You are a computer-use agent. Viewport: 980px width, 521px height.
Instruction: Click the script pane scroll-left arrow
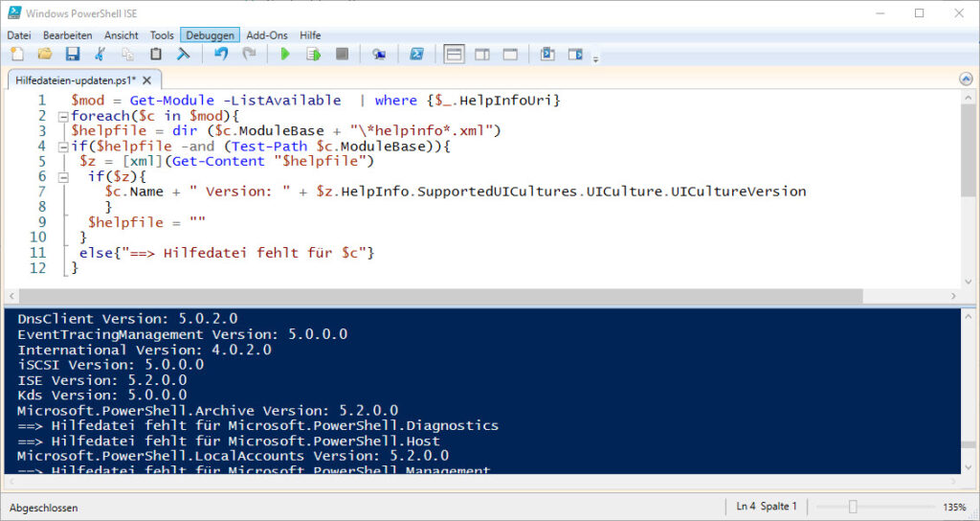tap(11, 296)
